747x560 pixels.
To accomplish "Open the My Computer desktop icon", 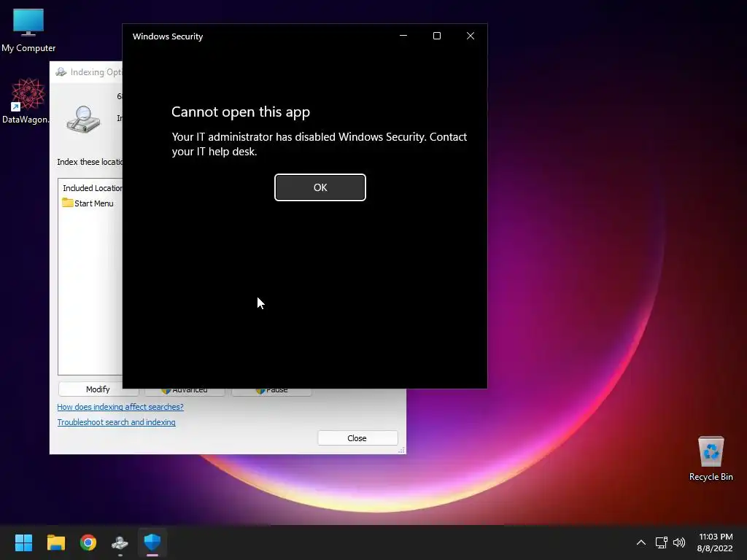I will click(28, 31).
